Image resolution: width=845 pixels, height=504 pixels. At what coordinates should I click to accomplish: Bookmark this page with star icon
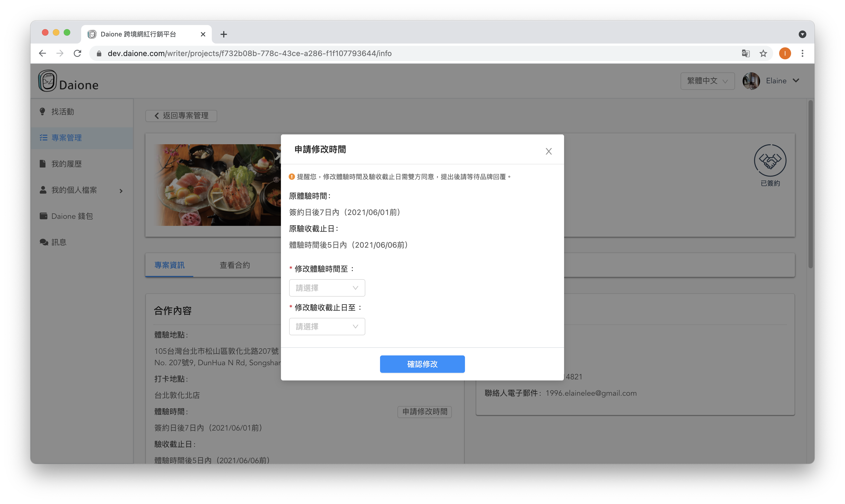pos(763,53)
